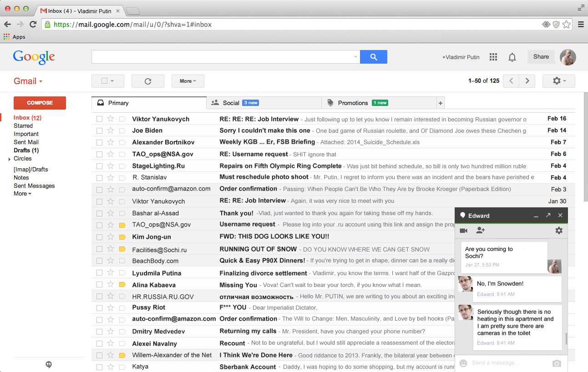Screen dimensions: 588x372
Task: Click the chat window scrollbar
Action: (566, 338)
